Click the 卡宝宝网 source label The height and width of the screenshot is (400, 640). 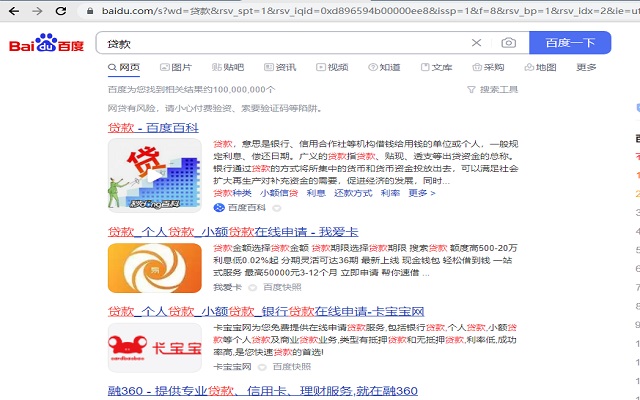232,367
